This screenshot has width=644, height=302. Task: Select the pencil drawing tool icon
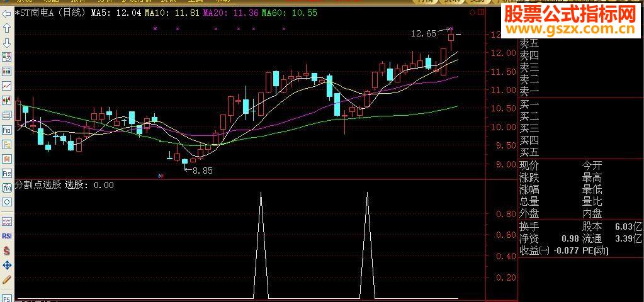6,280
